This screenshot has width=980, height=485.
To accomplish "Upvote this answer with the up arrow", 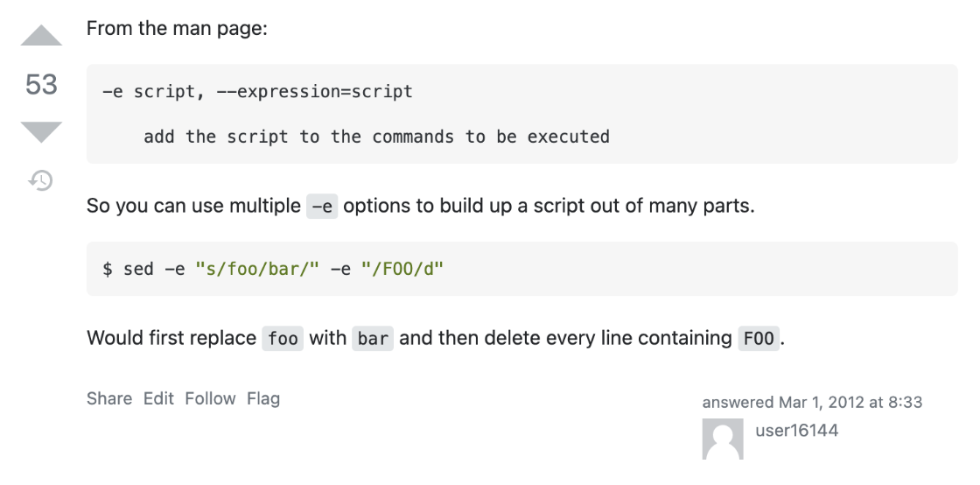I will coord(41,36).
